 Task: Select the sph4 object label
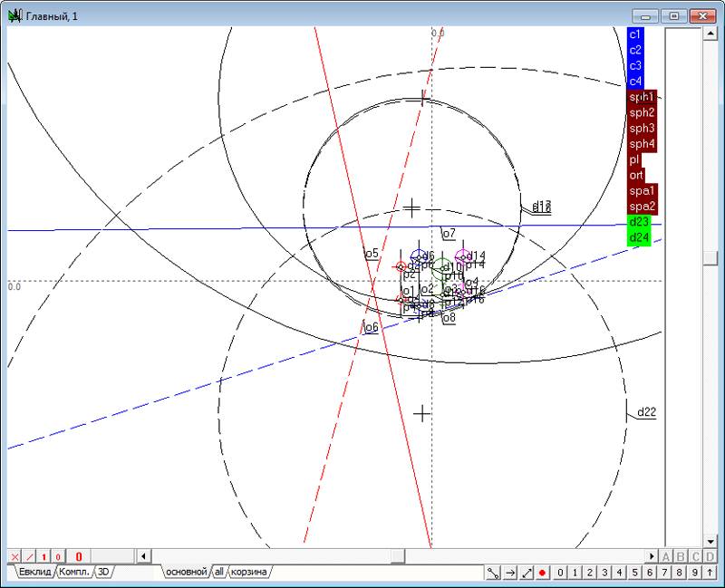[x=642, y=144]
